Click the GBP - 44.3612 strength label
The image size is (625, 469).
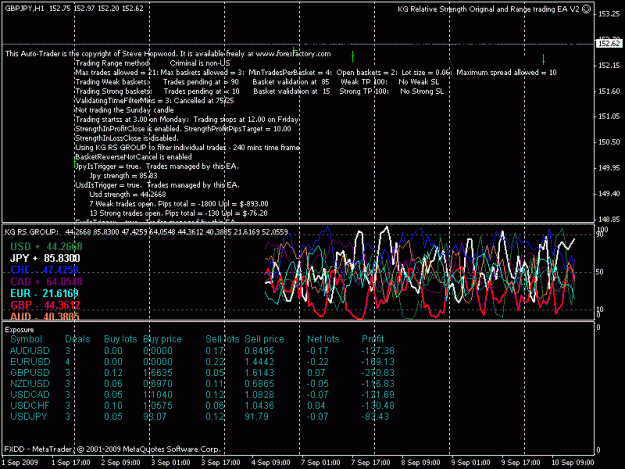tap(45, 305)
